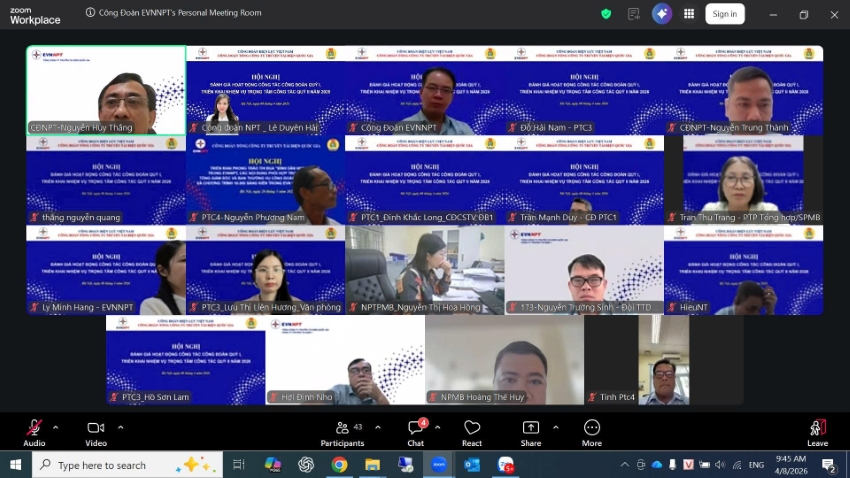Open the network Wi-Fi tray icon
Screen dimensions: 850x478
pyautogui.click(x=737, y=464)
